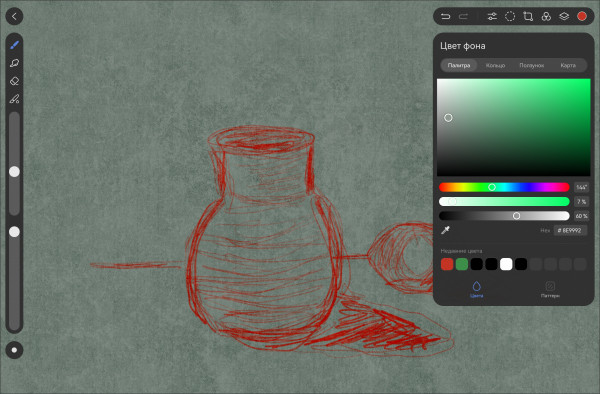Select the eraser tool

(15, 81)
